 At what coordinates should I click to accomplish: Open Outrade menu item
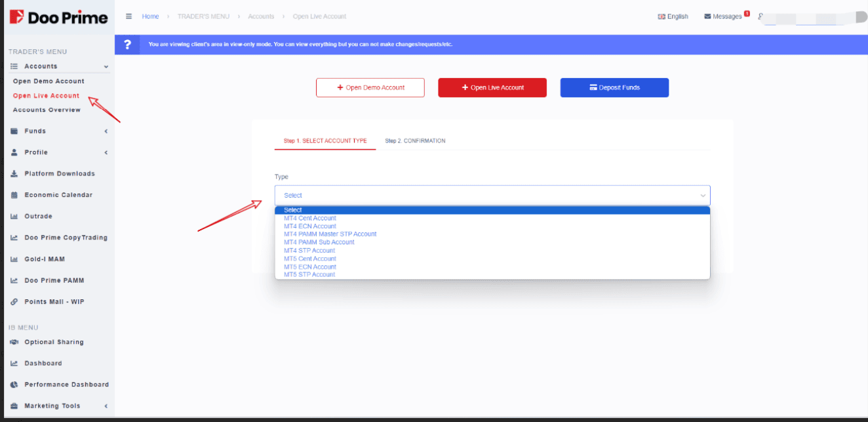point(38,217)
